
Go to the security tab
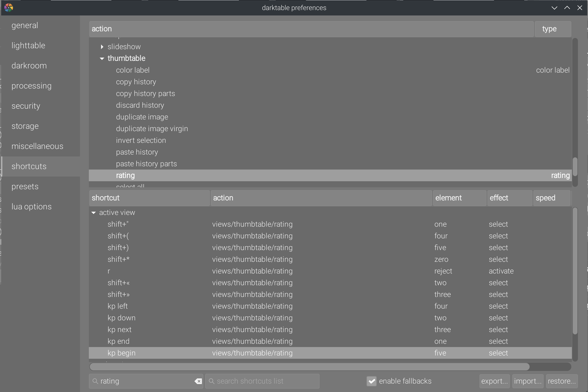pyautogui.click(x=41, y=106)
